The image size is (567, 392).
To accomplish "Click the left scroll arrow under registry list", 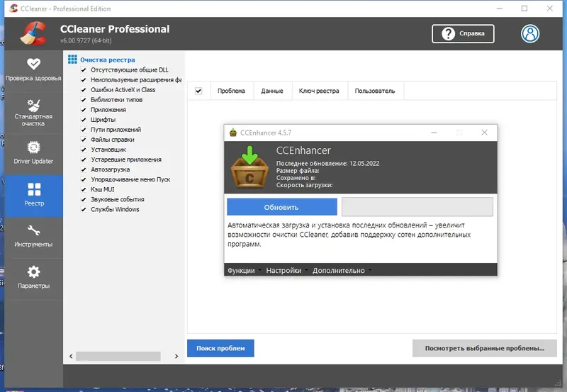I will [x=71, y=356].
